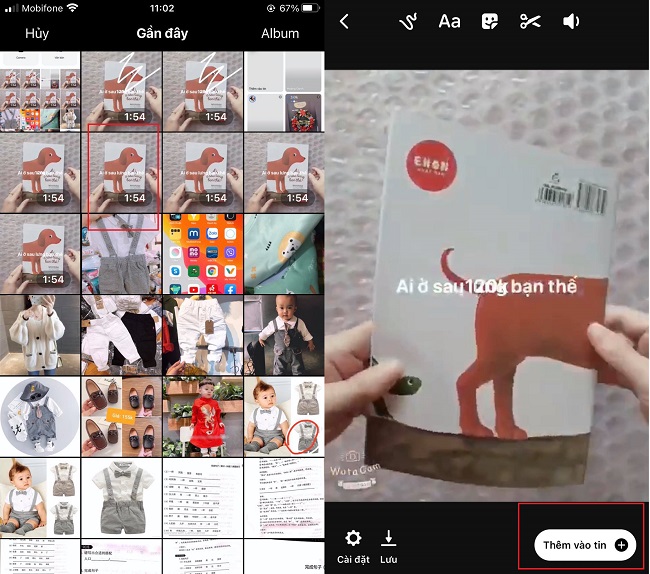650x574 pixels.
Task: Select the white and black pants photo
Action: (x=121, y=335)
